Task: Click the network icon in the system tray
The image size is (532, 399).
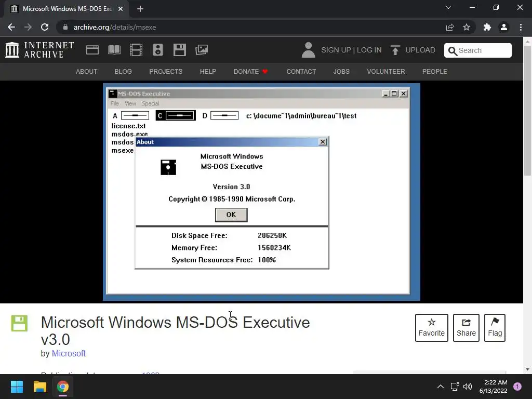Action: [x=455, y=387]
